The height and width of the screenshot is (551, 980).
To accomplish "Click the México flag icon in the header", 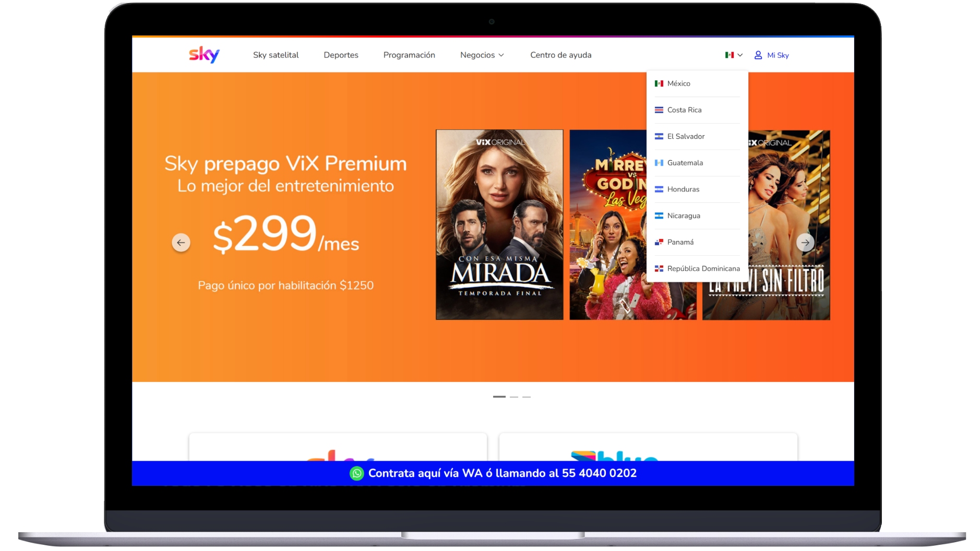I will click(729, 55).
